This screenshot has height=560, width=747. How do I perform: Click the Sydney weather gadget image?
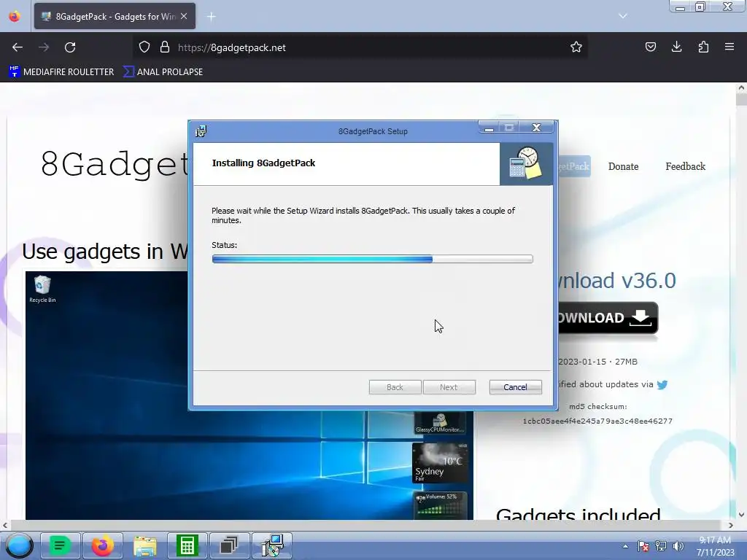[x=440, y=463]
